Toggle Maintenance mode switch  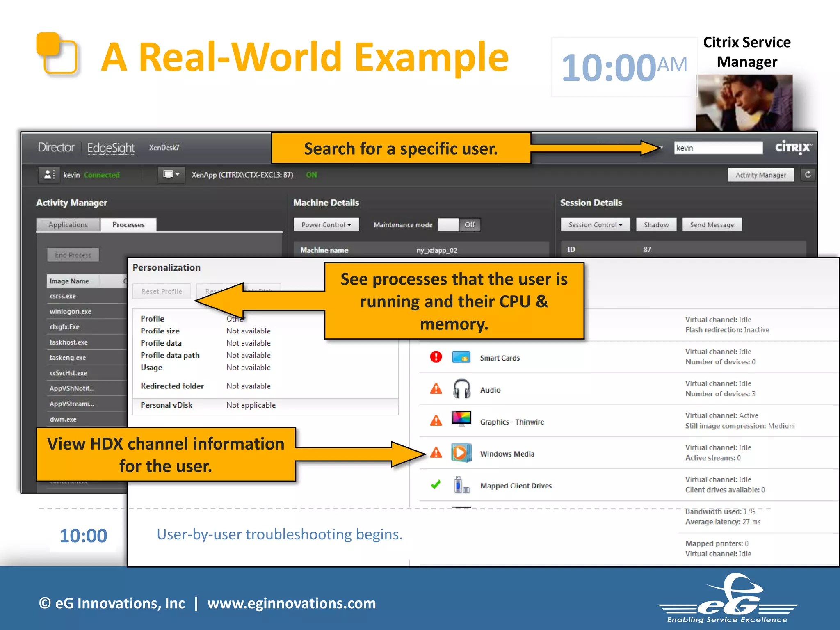coord(459,225)
